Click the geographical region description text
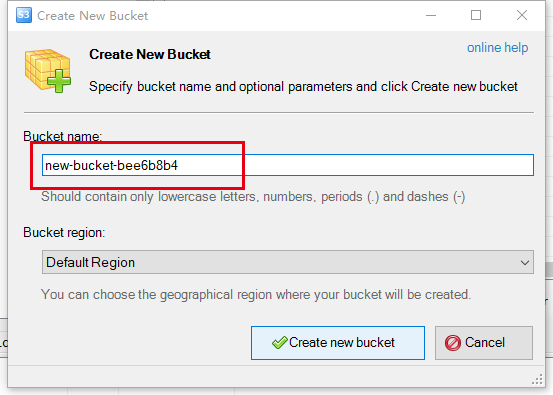The width and height of the screenshot is (553, 395). [x=256, y=294]
